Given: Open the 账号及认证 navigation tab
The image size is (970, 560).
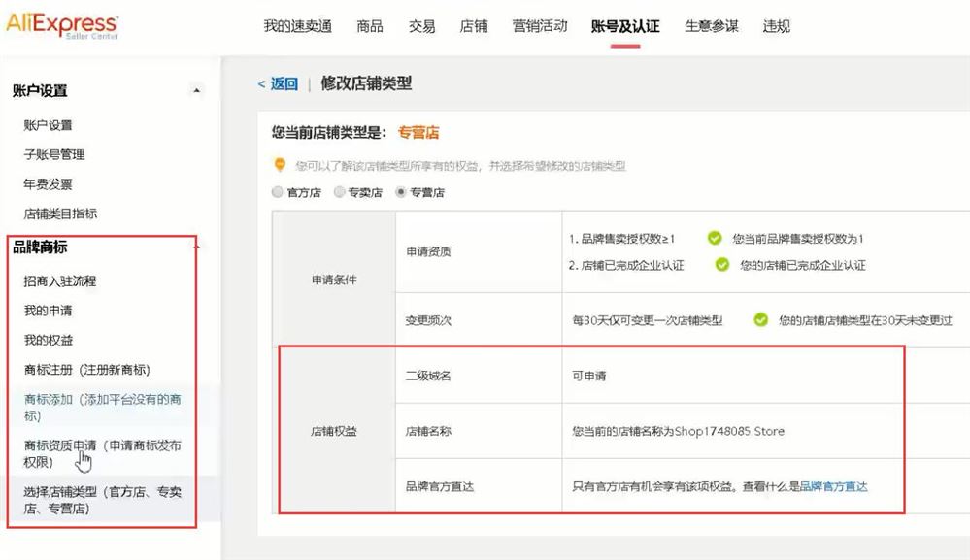Looking at the screenshot, I should pyautogui.click(x=625, y=26).
